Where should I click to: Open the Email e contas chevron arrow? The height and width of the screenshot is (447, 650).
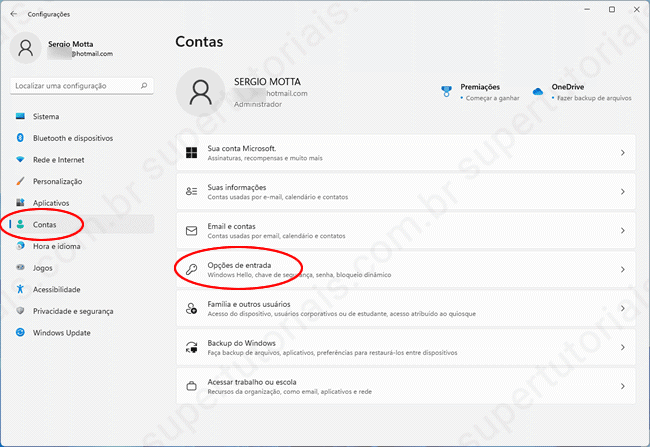[x=622, y=231]
